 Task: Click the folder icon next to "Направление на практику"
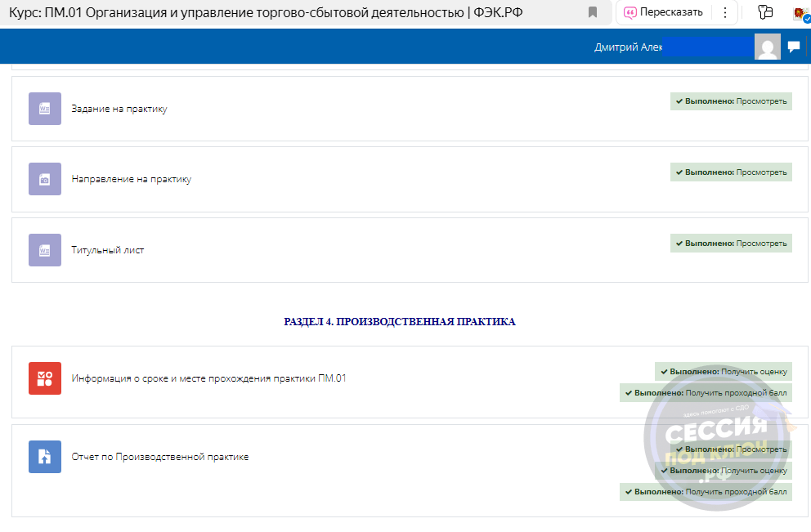tap(44, 178)
